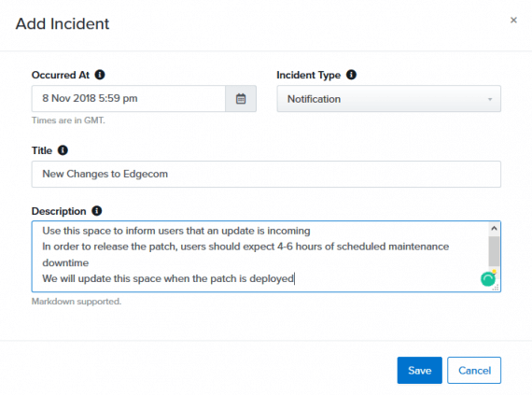The image size is (532, 395).
Task: Click the Incident Type info icon
Action: click(x=351, y=75)
